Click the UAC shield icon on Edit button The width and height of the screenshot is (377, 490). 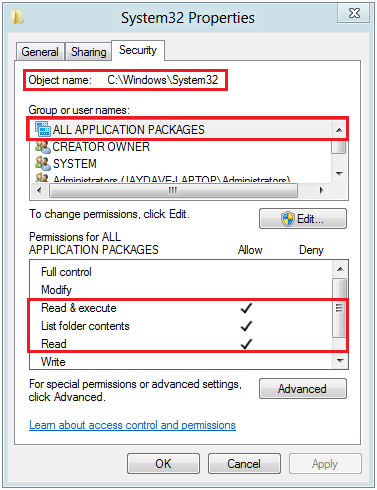click(288, 219)
